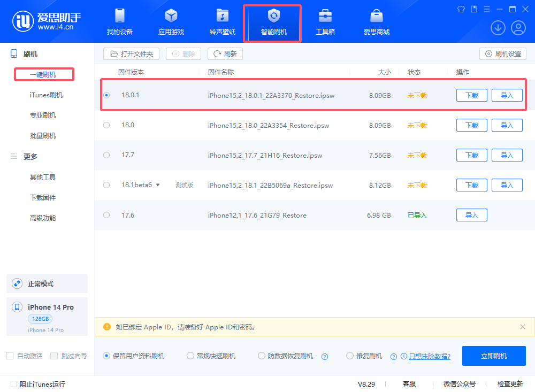Open 批量刷机 in sidebar
This screenshot has height=392, width=535.
coord(43,136)
